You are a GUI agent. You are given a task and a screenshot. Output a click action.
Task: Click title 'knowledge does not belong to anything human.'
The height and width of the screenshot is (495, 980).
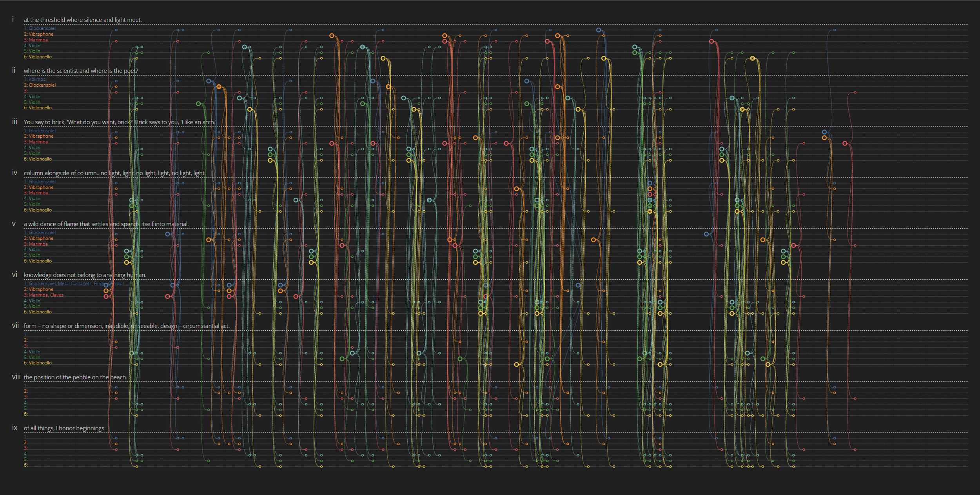(85, 275)
